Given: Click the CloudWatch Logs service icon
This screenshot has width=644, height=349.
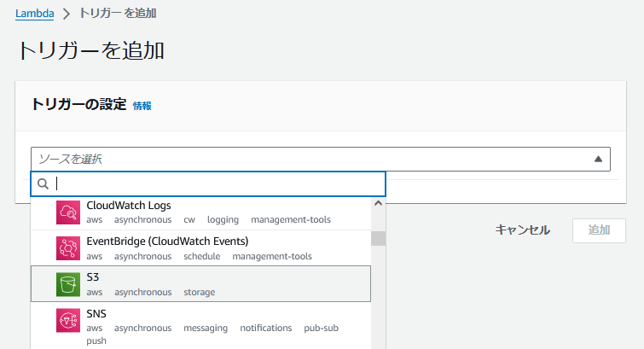Looking at the screenshot, I should pyautogui.click(x=68, y=212).
